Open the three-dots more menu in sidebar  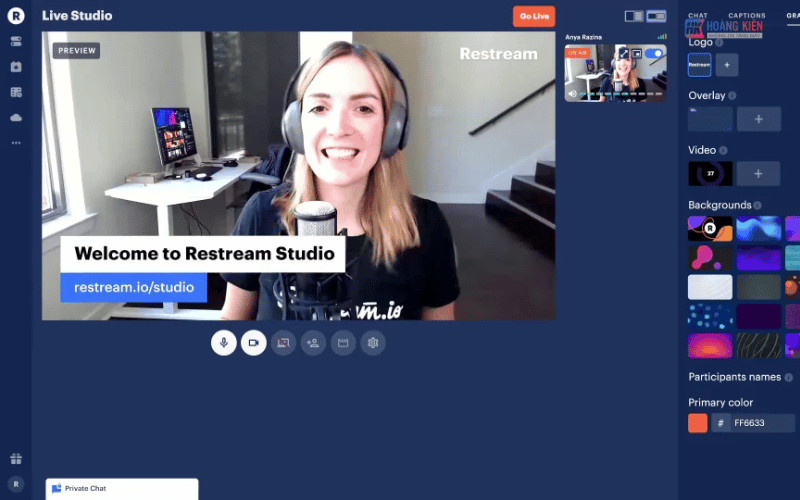16,143
